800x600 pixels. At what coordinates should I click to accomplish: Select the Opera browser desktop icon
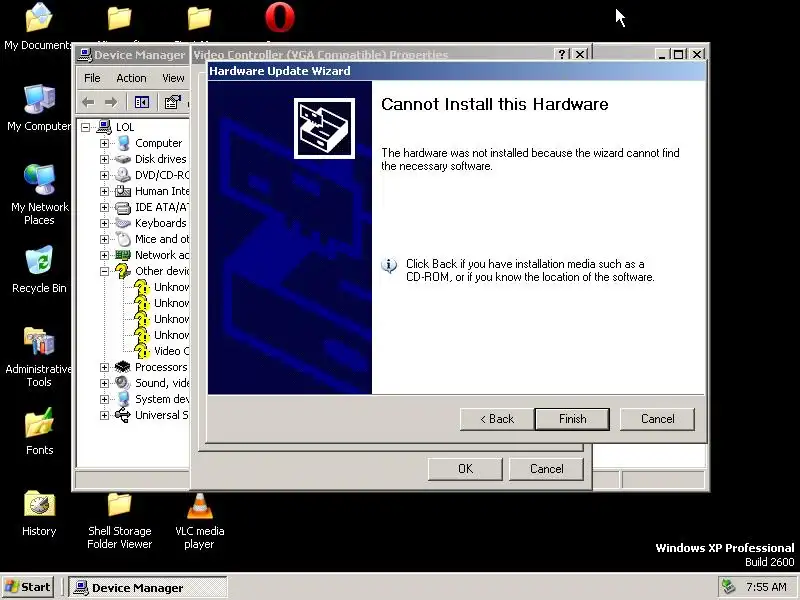point(280,17)
